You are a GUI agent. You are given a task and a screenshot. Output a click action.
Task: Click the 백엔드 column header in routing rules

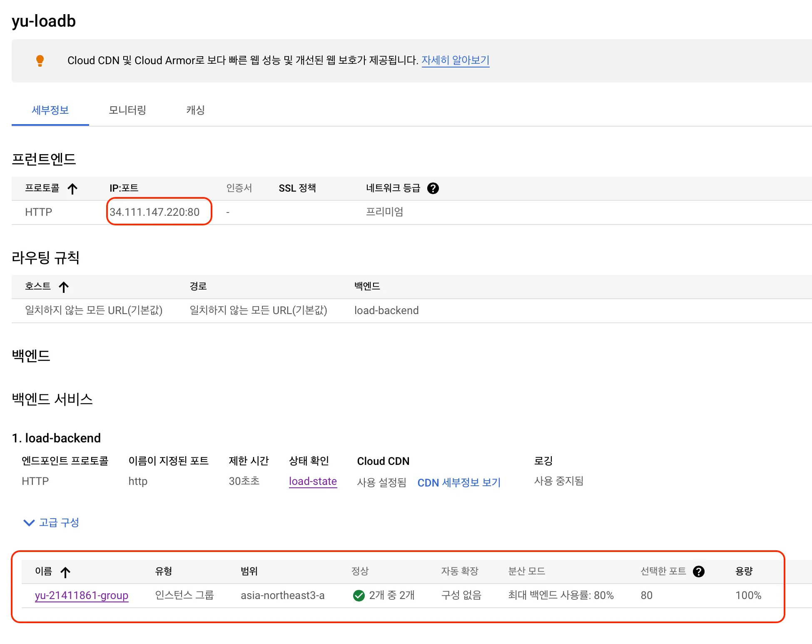pyautogui.click(x=367, y=286)
